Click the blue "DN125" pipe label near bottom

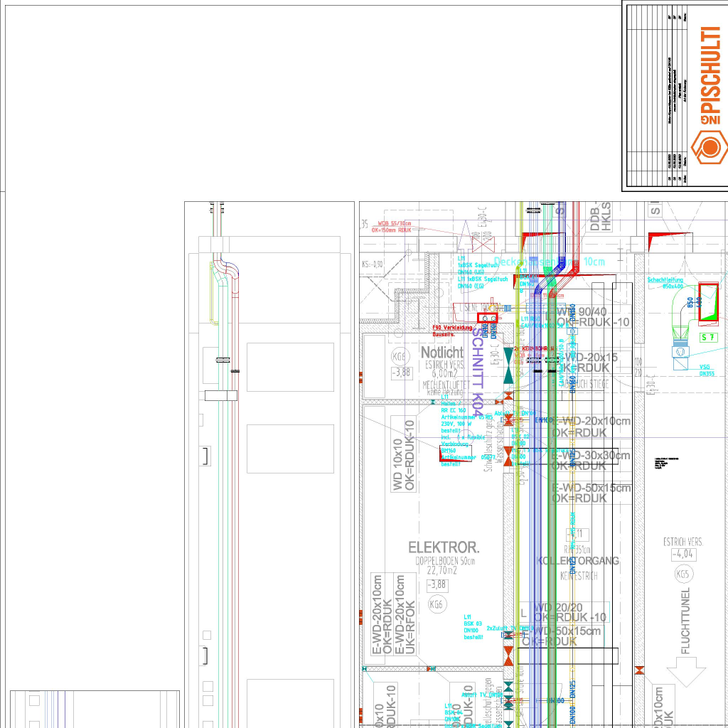click(572, 690)
